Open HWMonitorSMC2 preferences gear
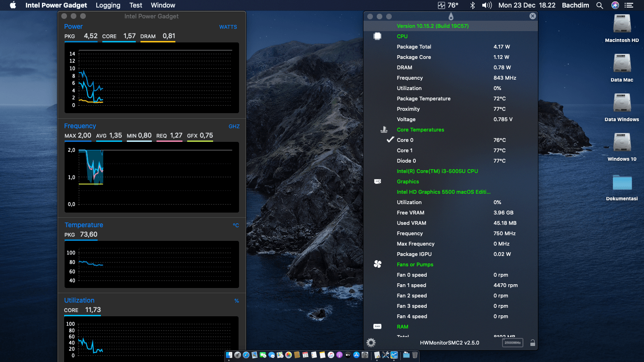 click(x=371, y=343)
